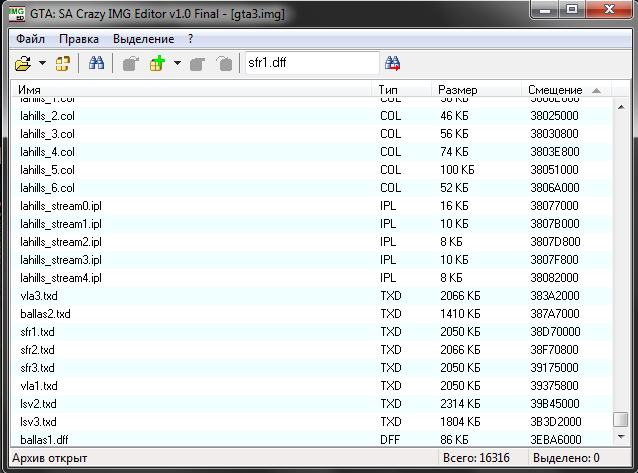Open the Выделение menu
The width and height of the screenshot is (638, 473).
click(x=144, y=39)
